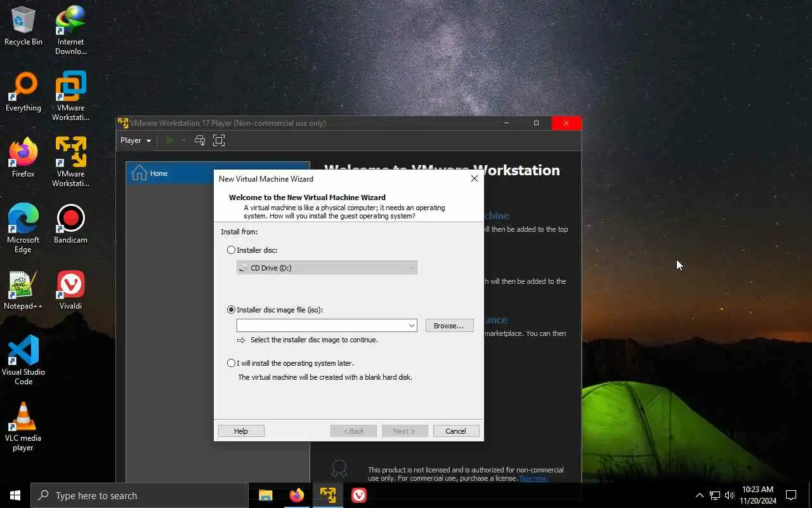812x508 pixels.
Task: Click the Cancel button in the wizard
Action: point(455,431)
